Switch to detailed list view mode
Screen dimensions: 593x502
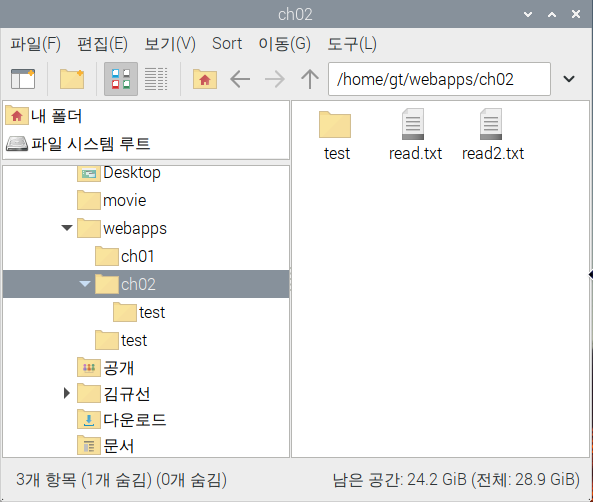156,79
